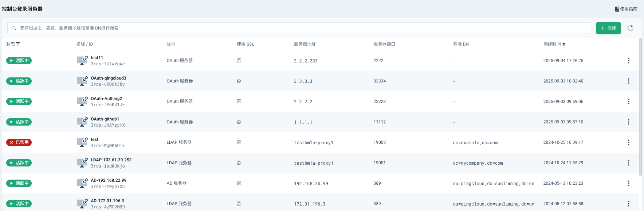The width and height of the screenshot is (644, 211).
Task: Select port value 19003
Action: 380,142
